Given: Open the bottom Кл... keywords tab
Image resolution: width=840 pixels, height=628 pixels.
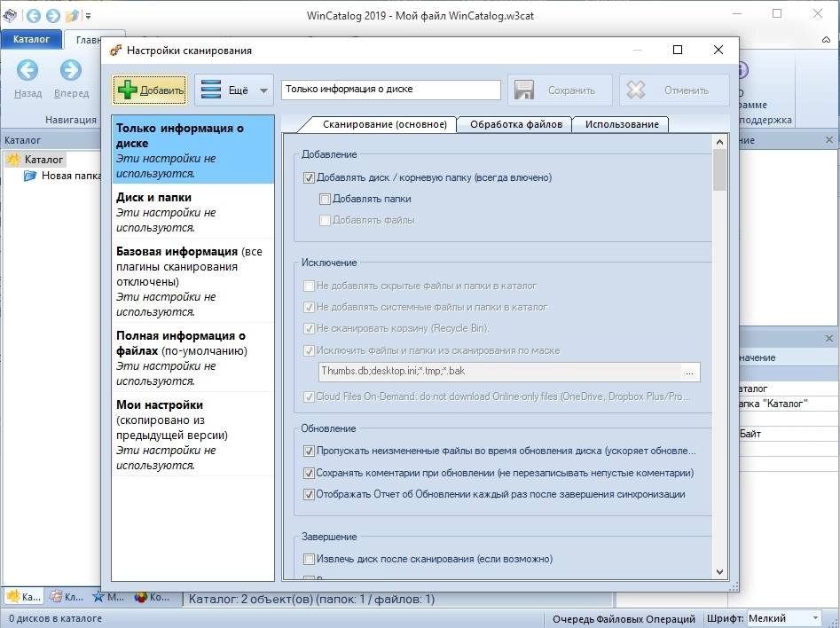Looking at the screenshot, I should tap(67, 596).
